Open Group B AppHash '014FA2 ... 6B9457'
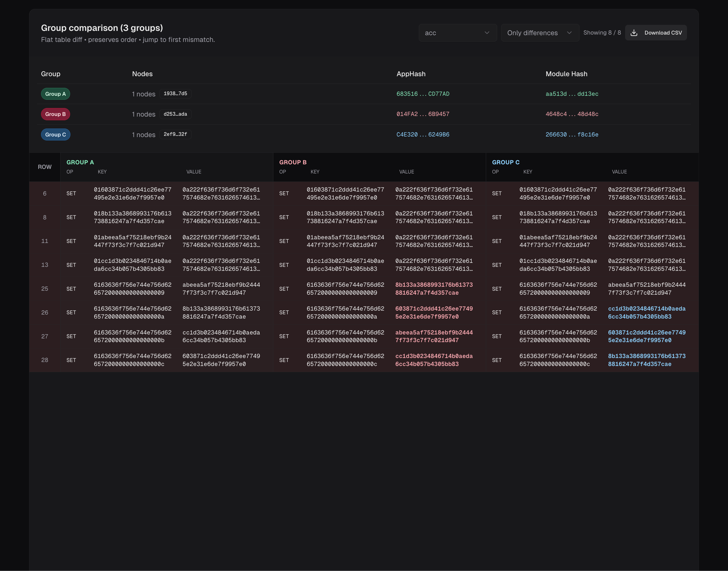Image resolution: width=728 pixels, height=571 pixels. pyautogui.click(x=423, y=114)
